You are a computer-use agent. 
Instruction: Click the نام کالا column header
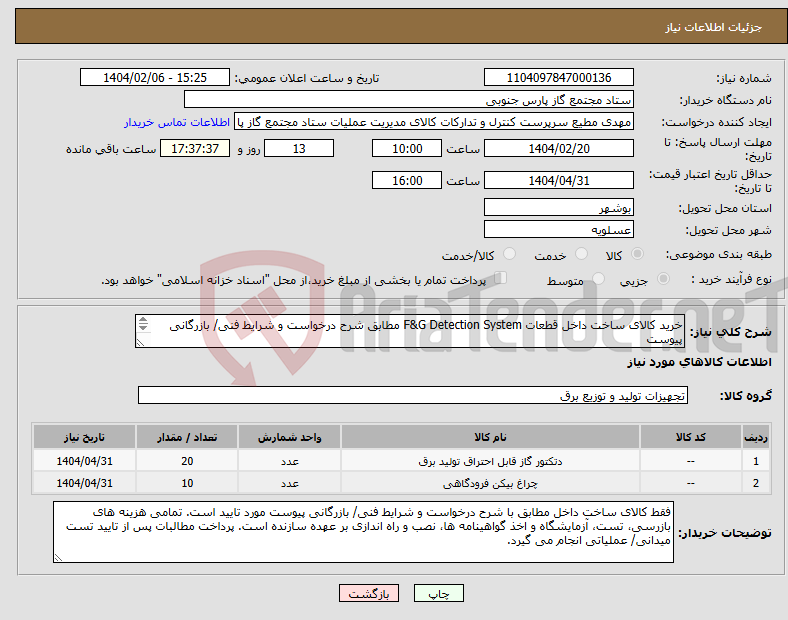490,437
